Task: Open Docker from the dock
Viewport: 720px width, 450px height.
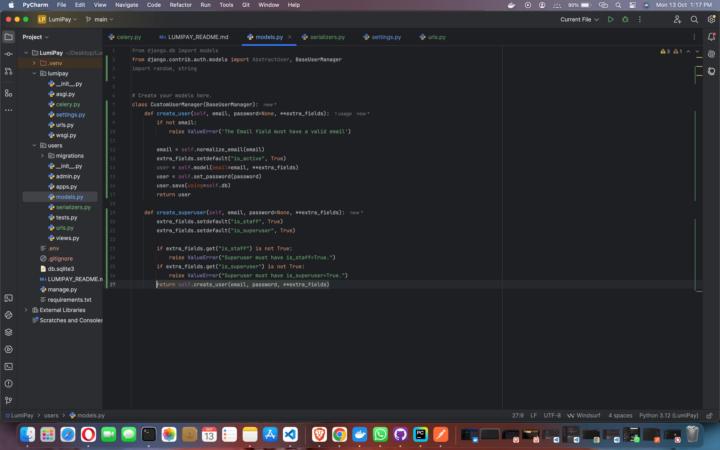Action: click(360, 434)
